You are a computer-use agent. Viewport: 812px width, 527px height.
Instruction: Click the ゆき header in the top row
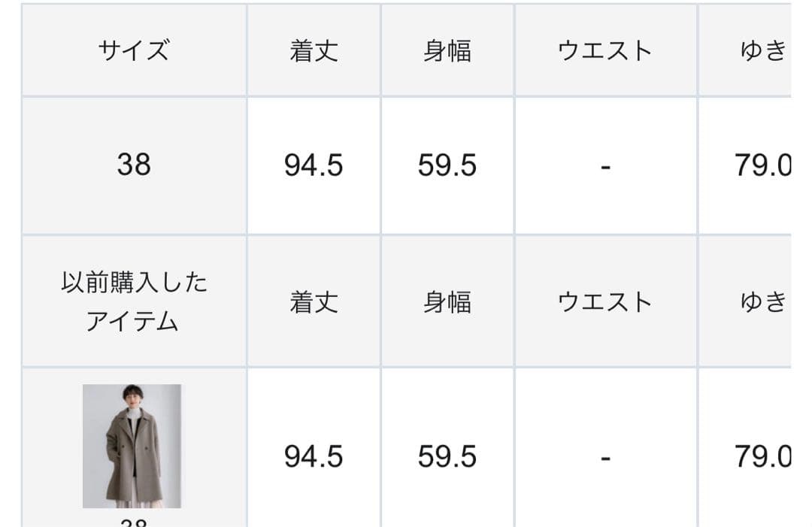pyautogui.click(x=762, y=51)
